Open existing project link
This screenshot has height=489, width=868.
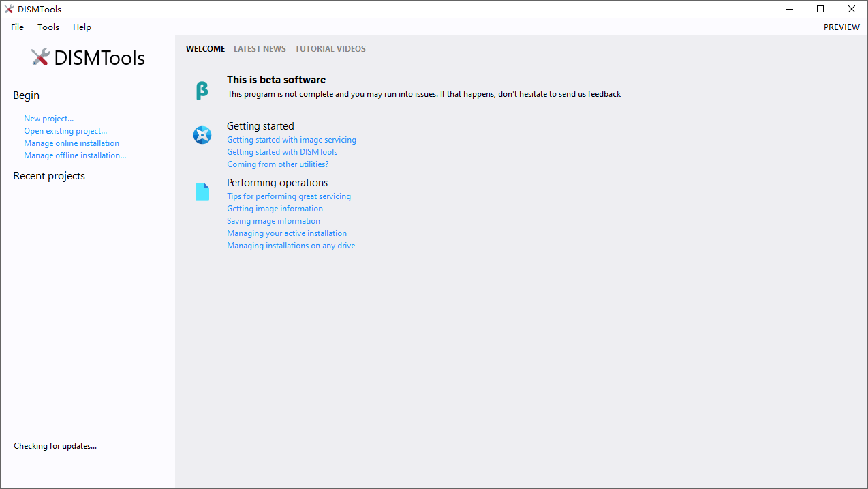point(65,131)
